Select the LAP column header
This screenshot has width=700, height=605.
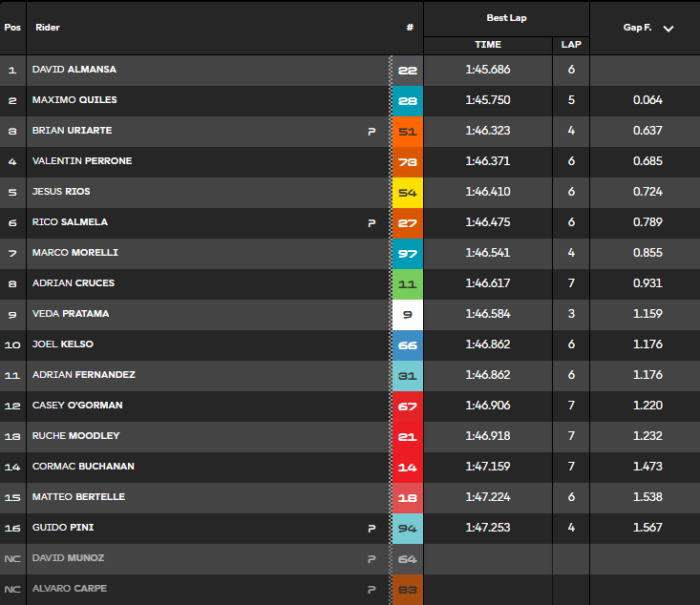point(571,45)
